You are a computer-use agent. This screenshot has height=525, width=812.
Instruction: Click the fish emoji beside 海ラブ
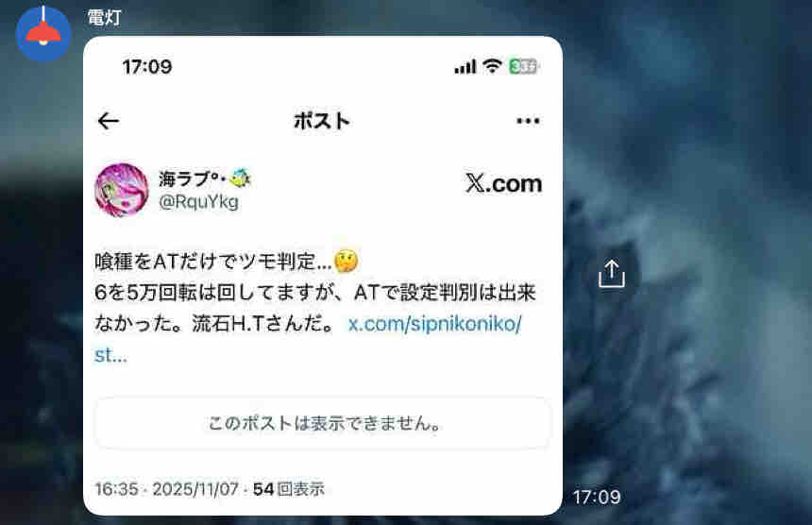point(240,178)
